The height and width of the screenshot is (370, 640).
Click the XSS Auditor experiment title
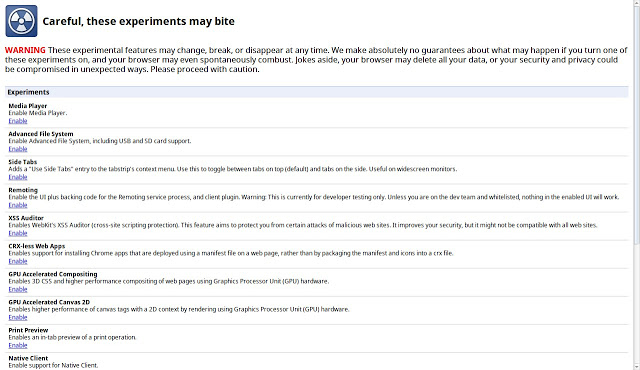point(26,218)
